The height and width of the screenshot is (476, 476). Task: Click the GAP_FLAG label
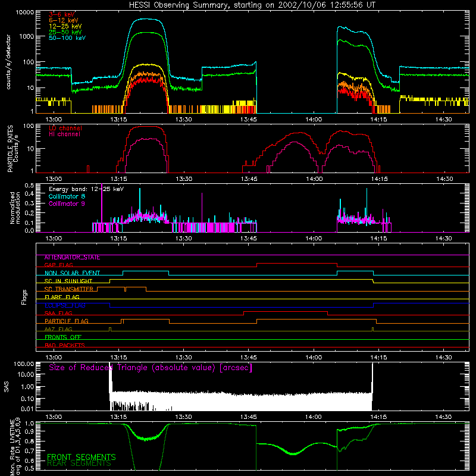pos(58,265)
